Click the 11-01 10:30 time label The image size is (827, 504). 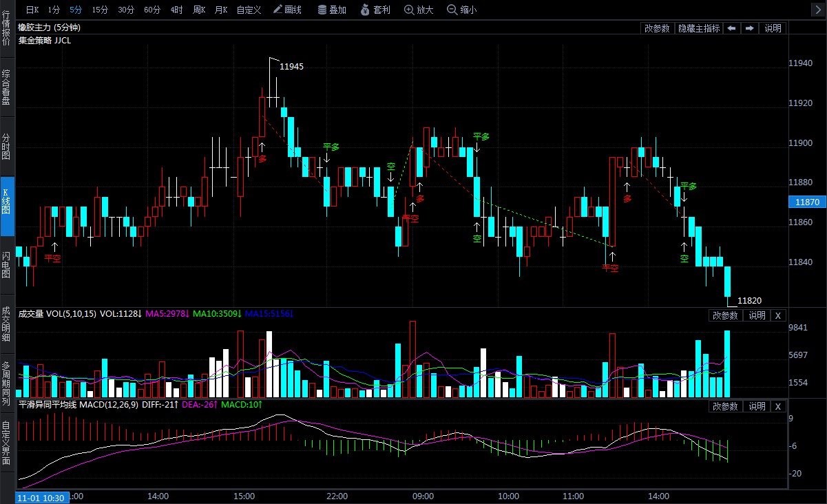pyautogui.click(x=41, y=498)
